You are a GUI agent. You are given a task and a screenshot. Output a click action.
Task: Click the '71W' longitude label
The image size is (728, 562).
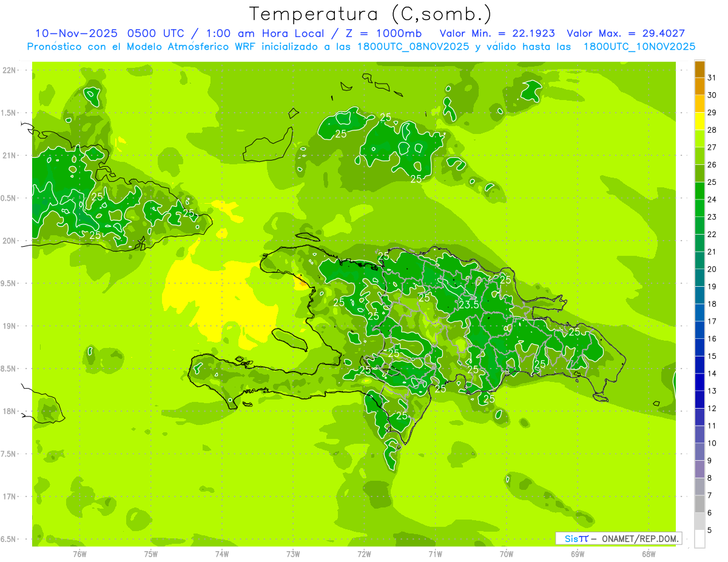point(435,554)
